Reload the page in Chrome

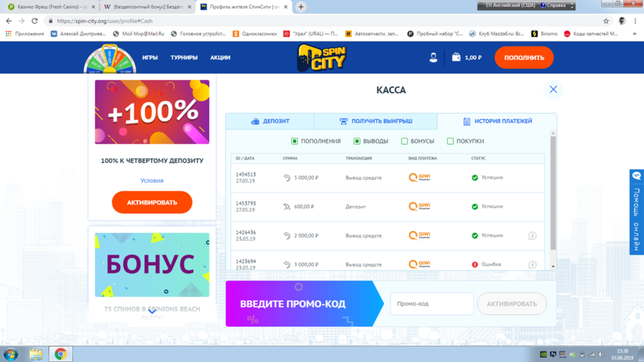34,21
